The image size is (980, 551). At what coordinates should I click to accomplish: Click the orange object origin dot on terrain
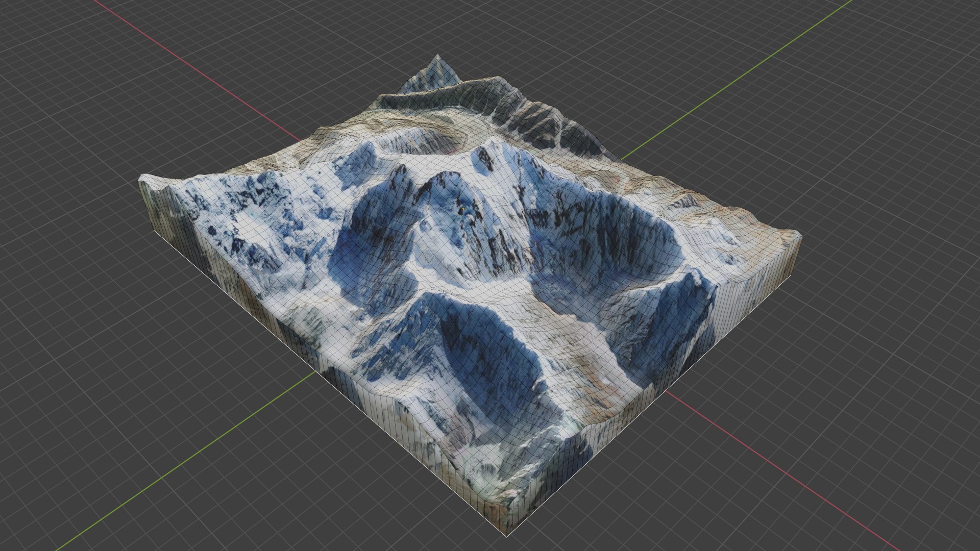(463, 208)
